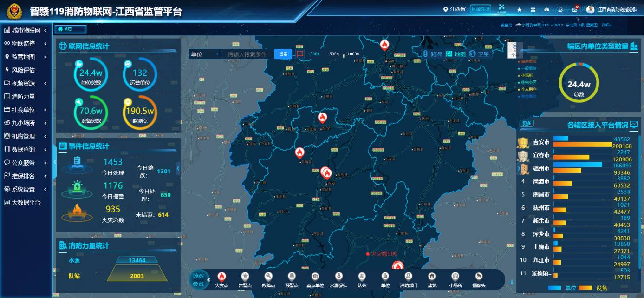Click the 区域选择 region select button
Viewport: 644px width, 298px height.
point(480,9)
